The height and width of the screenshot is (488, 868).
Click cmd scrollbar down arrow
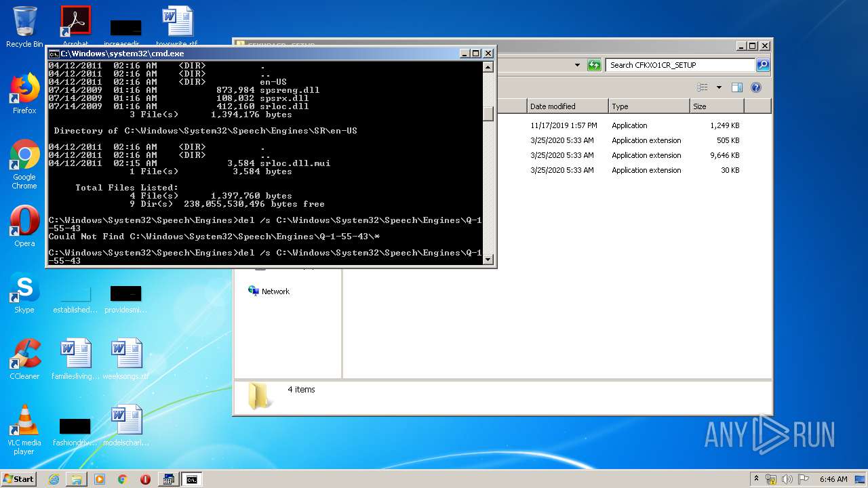click(488, 259)
